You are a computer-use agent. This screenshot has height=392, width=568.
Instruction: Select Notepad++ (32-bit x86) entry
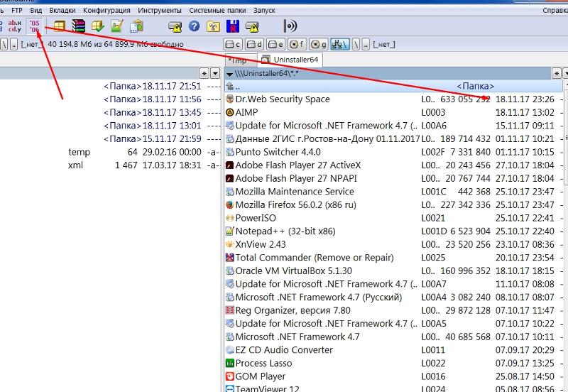(393, 231)
